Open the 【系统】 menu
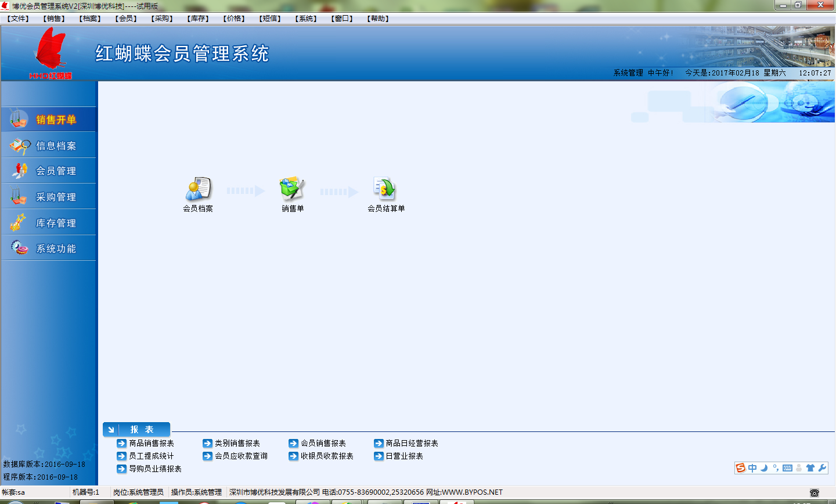This screenshot has width=836, height=504. (x=306, y=19)
